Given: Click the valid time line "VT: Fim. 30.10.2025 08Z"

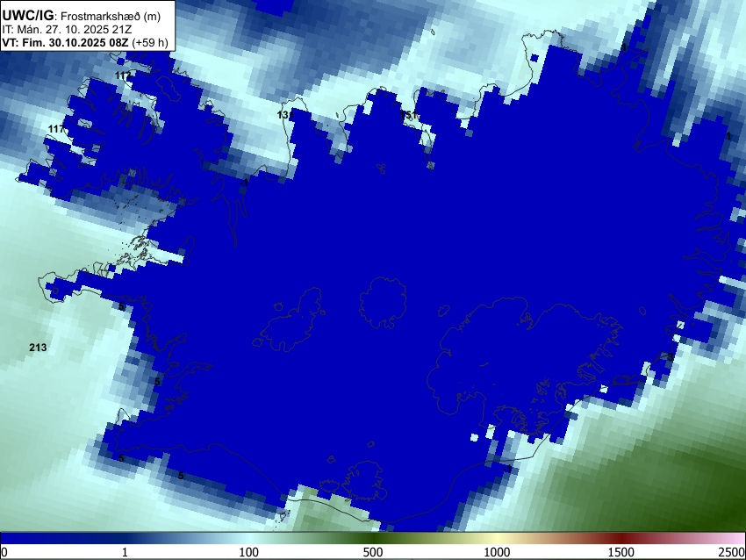Looking at the screenshot, I should pyautogui.click(x=65, y=42).
